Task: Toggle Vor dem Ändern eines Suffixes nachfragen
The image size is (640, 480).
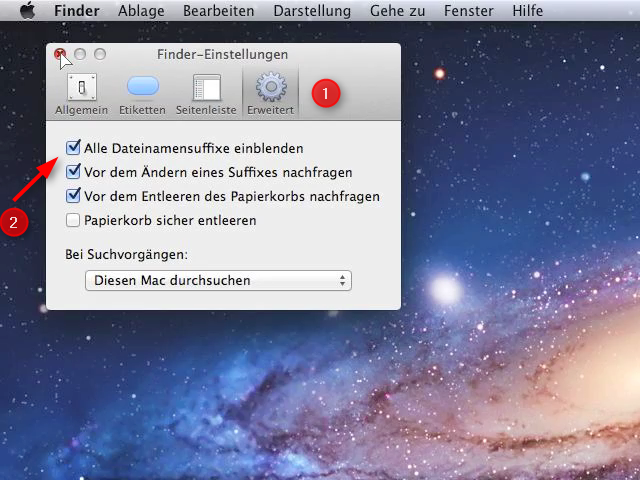Action: tap(73, 172)
